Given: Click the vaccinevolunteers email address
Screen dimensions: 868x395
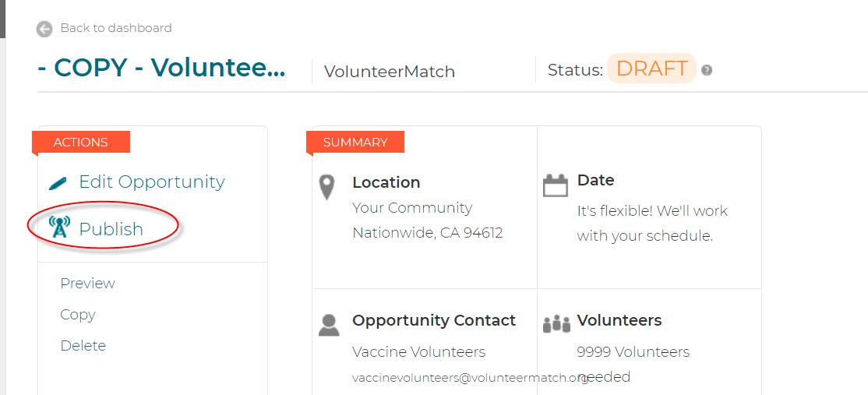Looking at the screenshot, I should pyautogui.click(x=470, y=378).
